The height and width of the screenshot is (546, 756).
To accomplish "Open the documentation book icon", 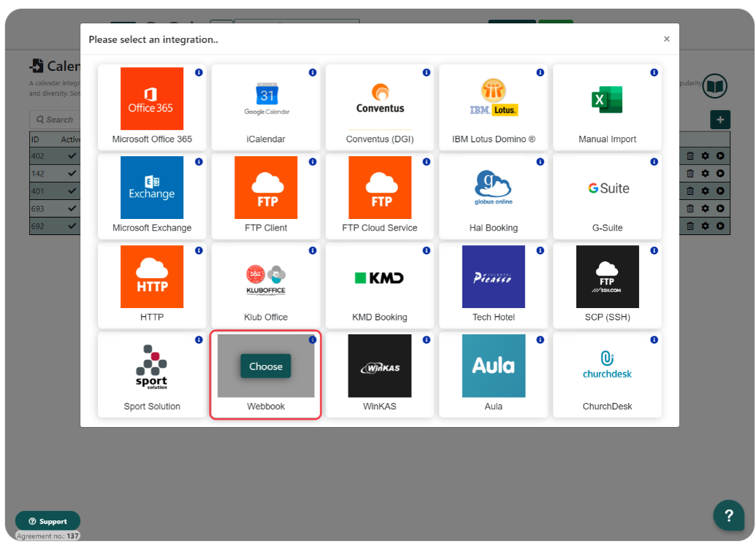I will (714, 86).
